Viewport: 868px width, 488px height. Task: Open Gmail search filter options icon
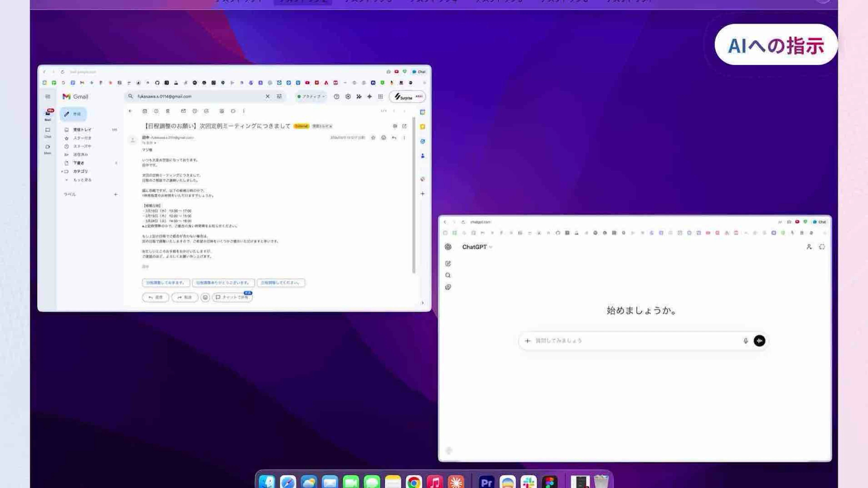click(279, 96)
